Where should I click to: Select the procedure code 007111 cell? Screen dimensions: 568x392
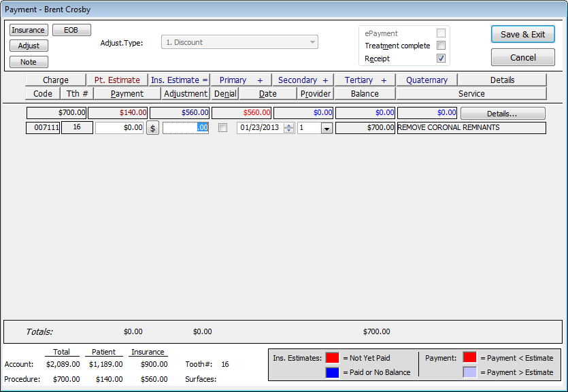[x=43, y=127]
